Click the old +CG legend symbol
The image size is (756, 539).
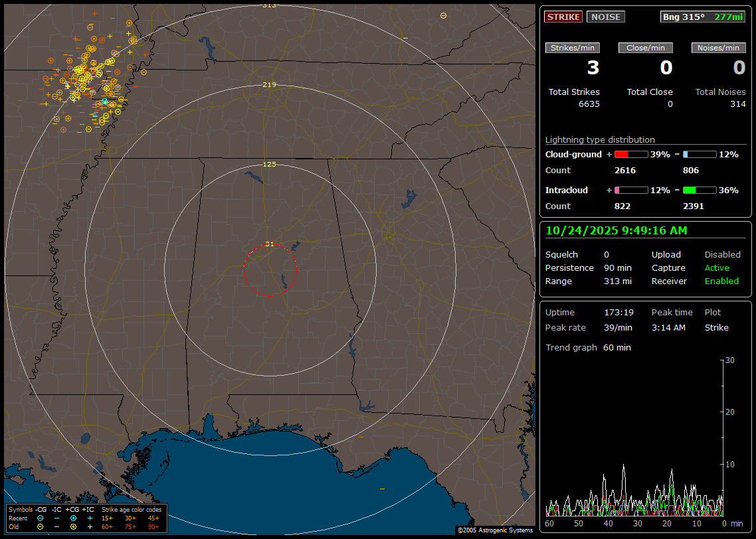(73, 526)
